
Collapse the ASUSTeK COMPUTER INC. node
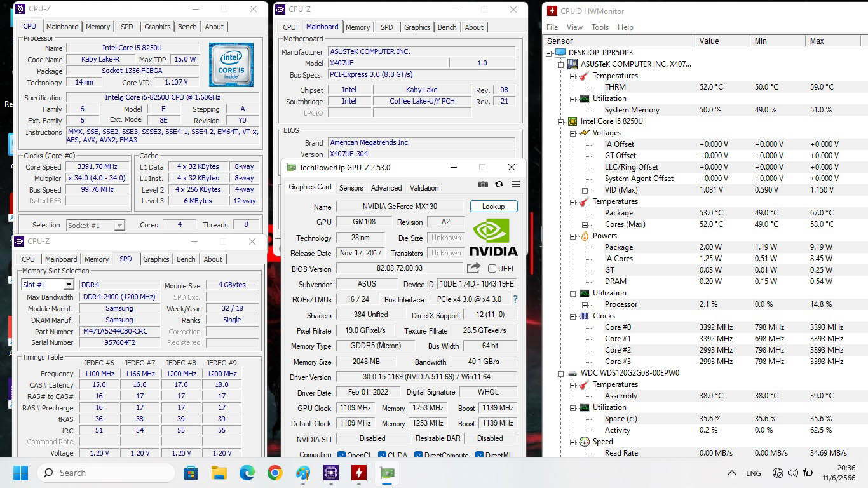[560, 64]
